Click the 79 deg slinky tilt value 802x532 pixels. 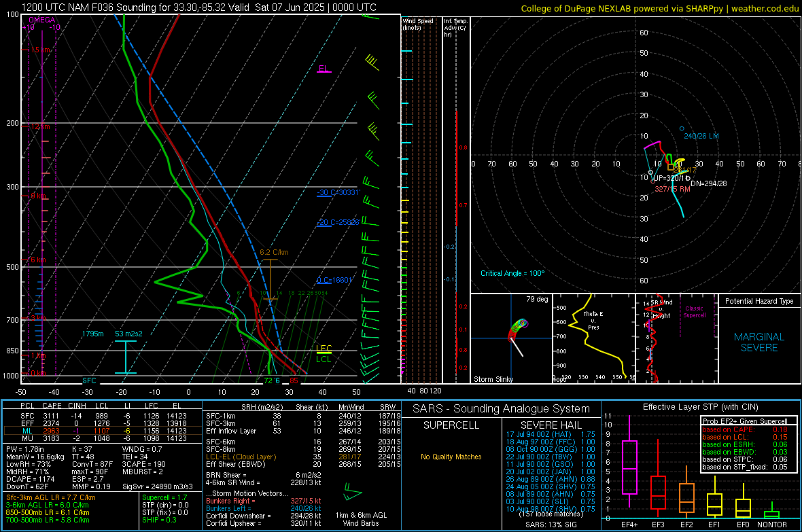pyautogui.click(x=537, y=299)
